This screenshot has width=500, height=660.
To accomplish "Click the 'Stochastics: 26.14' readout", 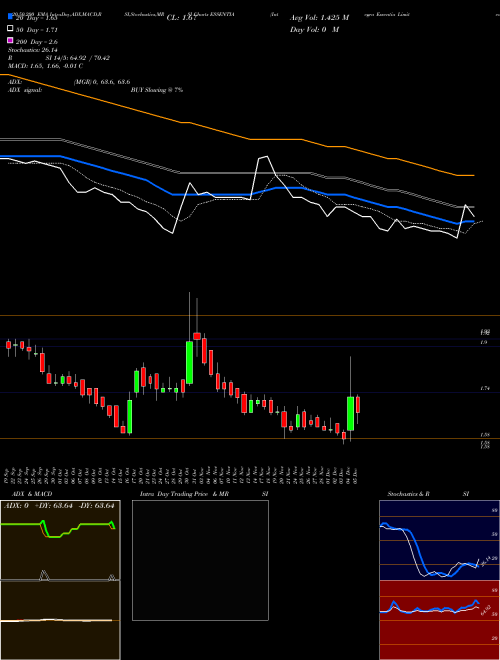I will click(x=32, y=50).
